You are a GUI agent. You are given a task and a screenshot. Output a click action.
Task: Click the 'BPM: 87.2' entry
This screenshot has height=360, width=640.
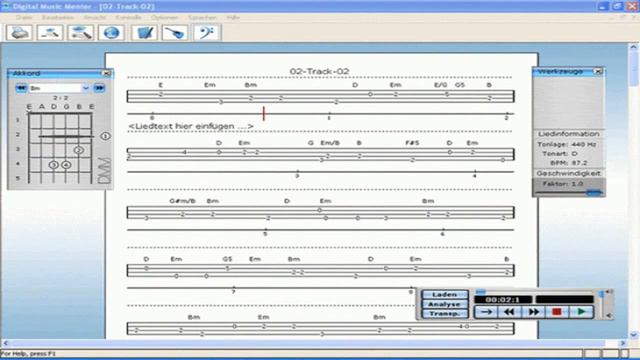(569, 162)
